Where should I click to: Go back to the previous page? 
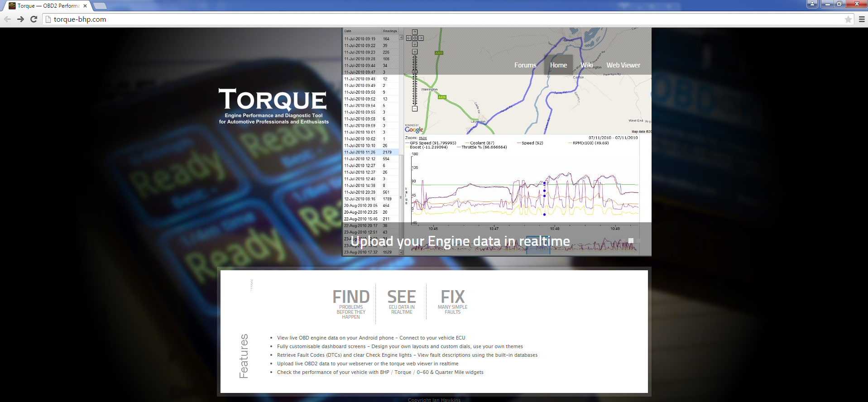click(7, 19)
